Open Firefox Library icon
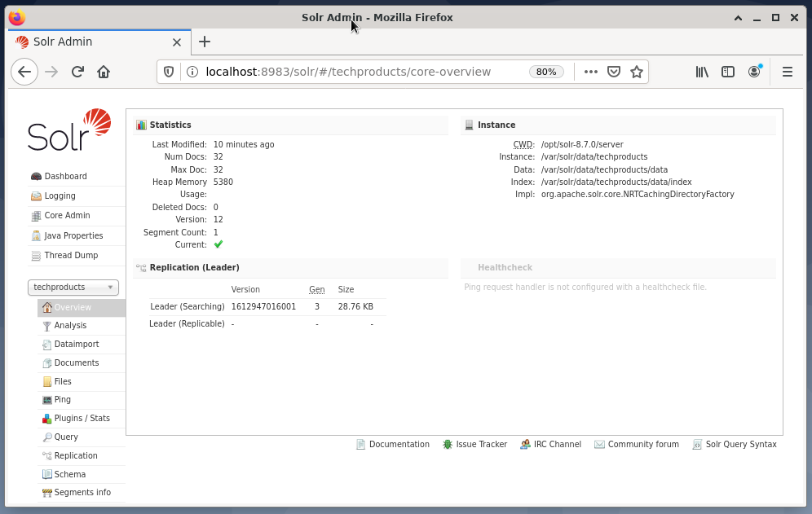Screen dimensions: 812x514 click(x=701, y=72)
